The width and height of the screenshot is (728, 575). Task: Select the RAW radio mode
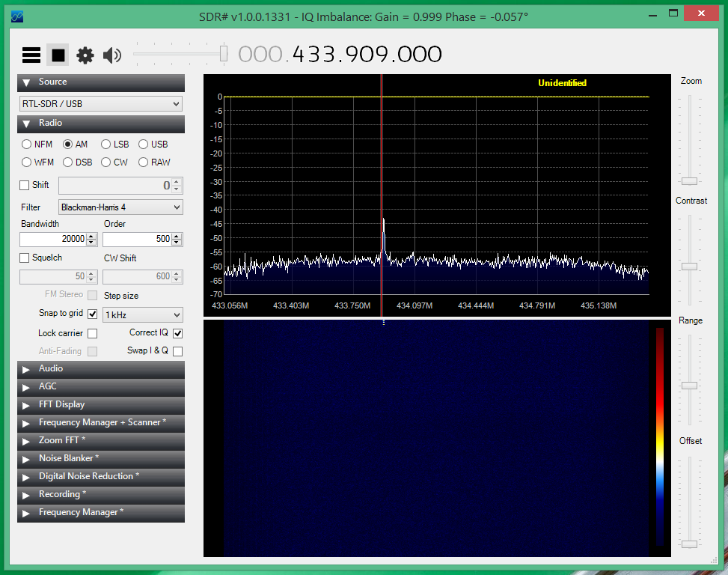tap(154, 162)
